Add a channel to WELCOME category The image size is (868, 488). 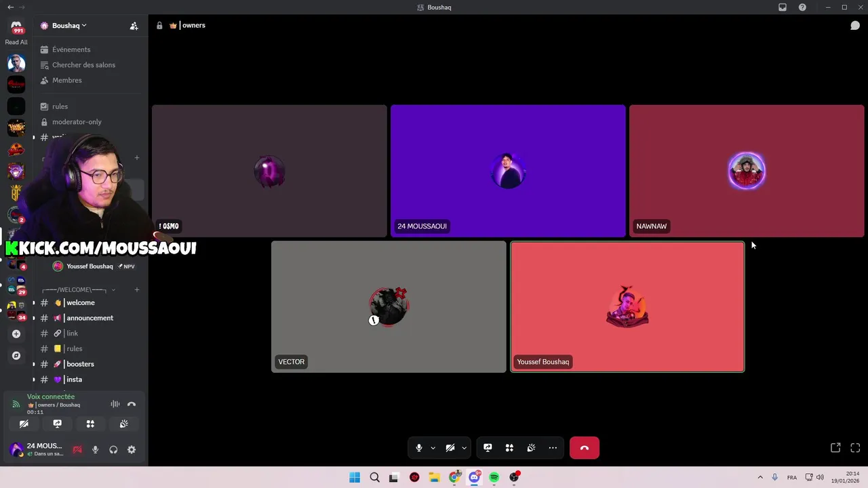[x=137, y=289]
